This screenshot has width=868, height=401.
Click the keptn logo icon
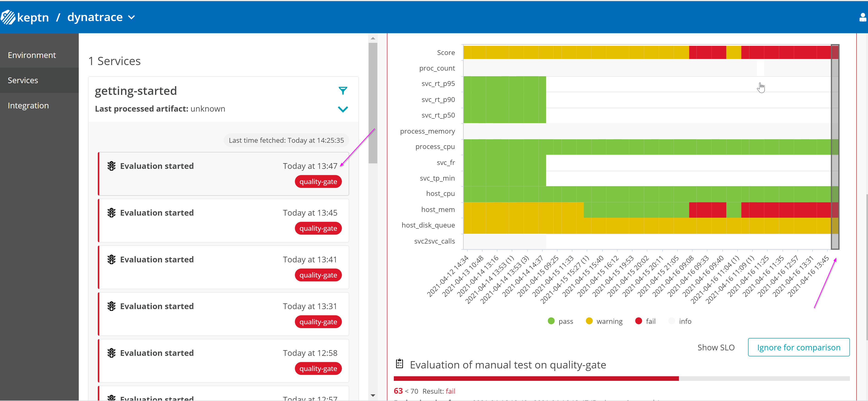(x=8, y=17)
